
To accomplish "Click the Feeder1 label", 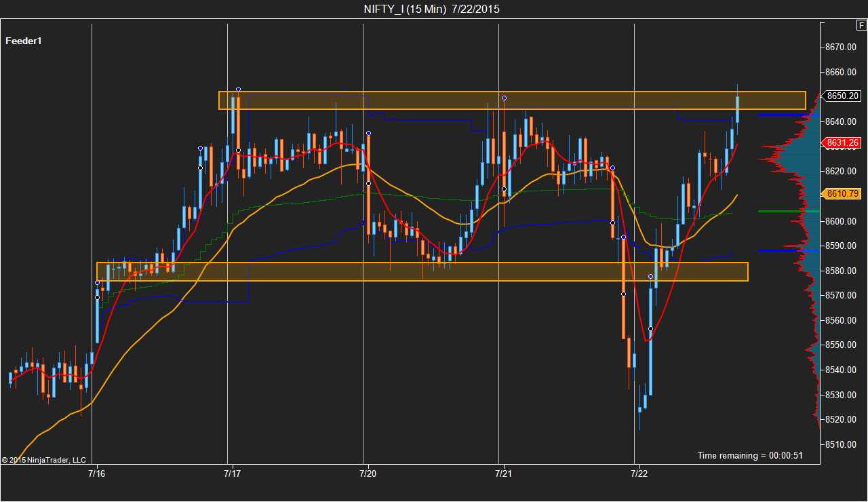I will [24, 41].
